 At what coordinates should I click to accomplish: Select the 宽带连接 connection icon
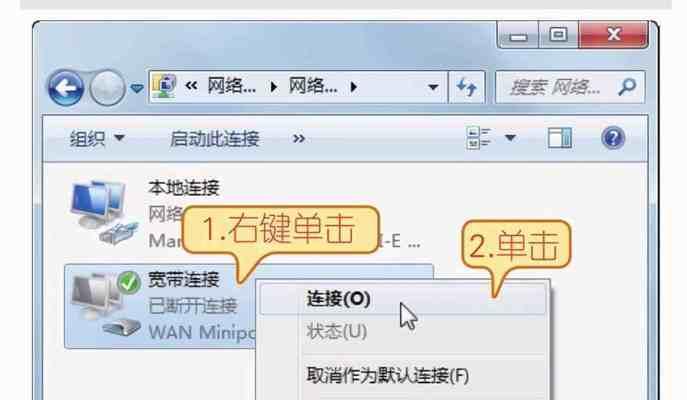[x=105, y=304]
